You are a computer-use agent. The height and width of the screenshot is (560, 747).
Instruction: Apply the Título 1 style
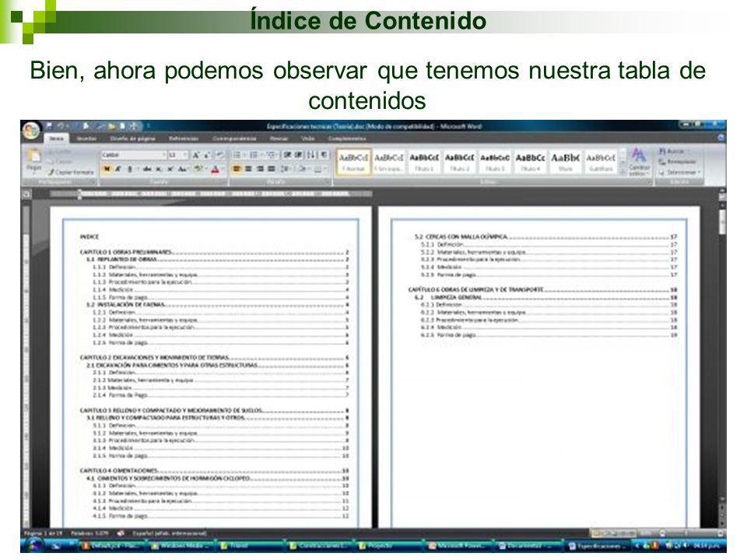424,162
